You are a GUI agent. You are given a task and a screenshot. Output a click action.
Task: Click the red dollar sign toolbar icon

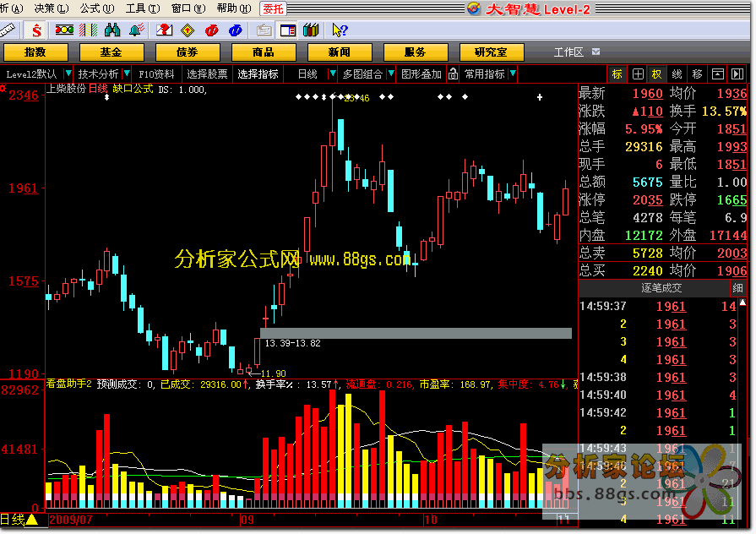[36, 30]
